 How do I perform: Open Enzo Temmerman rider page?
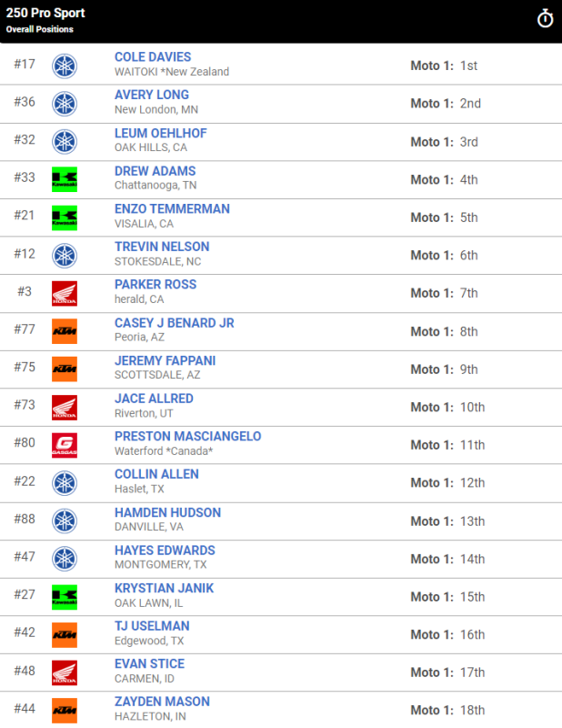click(x=172, y=209)
